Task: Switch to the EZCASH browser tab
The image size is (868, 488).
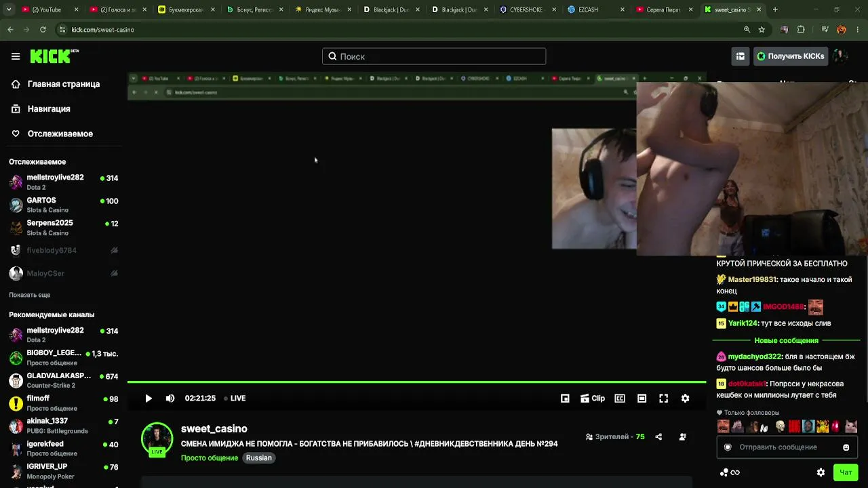Action: tap(595, 9)
